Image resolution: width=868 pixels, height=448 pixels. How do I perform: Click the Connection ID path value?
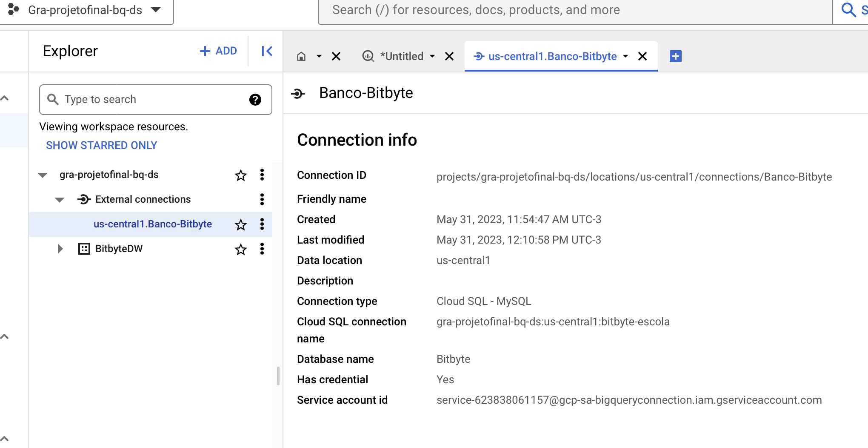pos(634,177)
